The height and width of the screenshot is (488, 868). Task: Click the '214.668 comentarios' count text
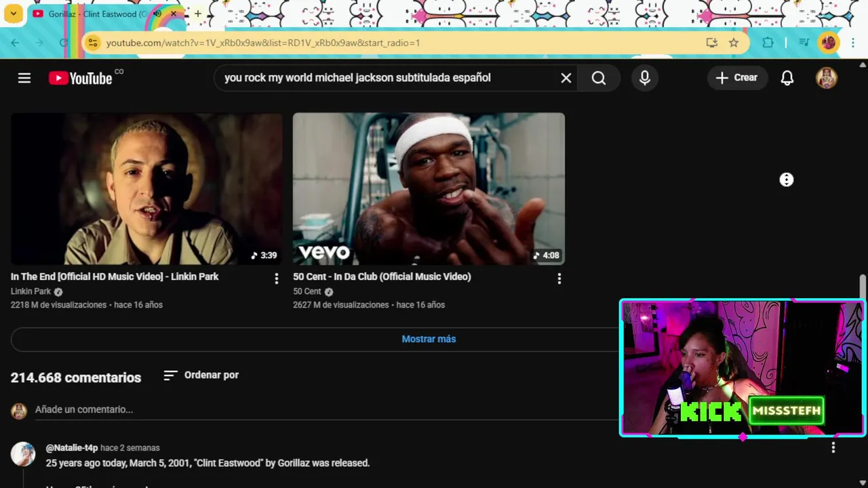[x=76, y=378]
